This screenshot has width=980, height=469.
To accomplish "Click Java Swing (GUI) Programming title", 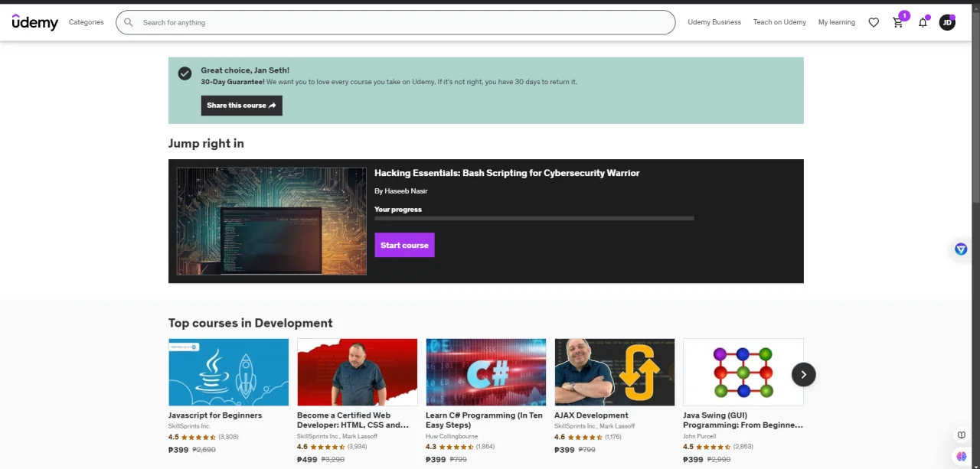I will [x=743, y=420].
